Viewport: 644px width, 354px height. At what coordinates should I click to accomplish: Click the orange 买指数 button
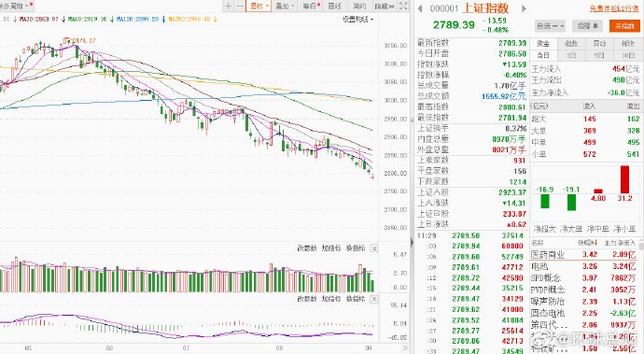tap(624, 25)
